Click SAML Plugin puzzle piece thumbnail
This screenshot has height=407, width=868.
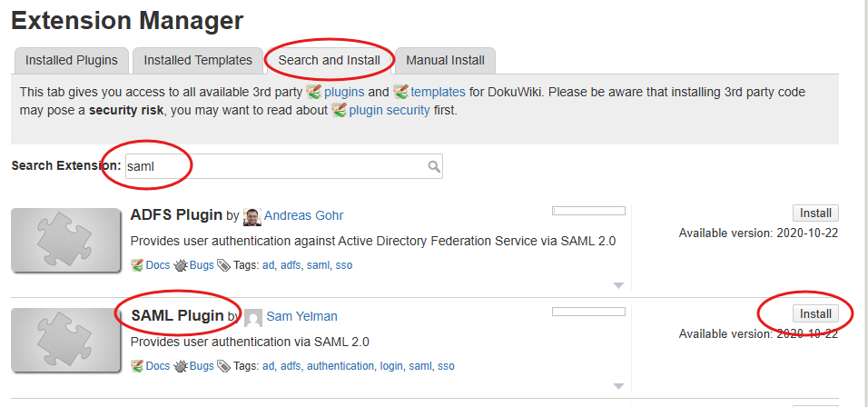(x=65, y=340)
